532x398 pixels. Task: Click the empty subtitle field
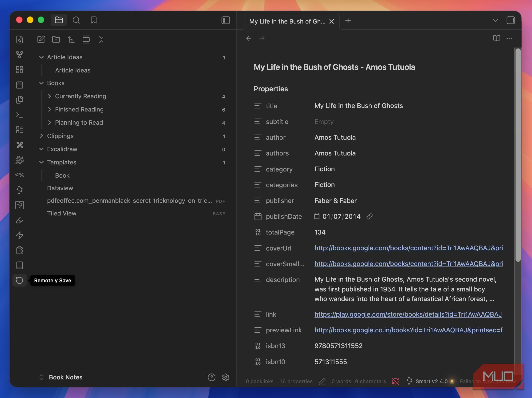pos(324,122)
